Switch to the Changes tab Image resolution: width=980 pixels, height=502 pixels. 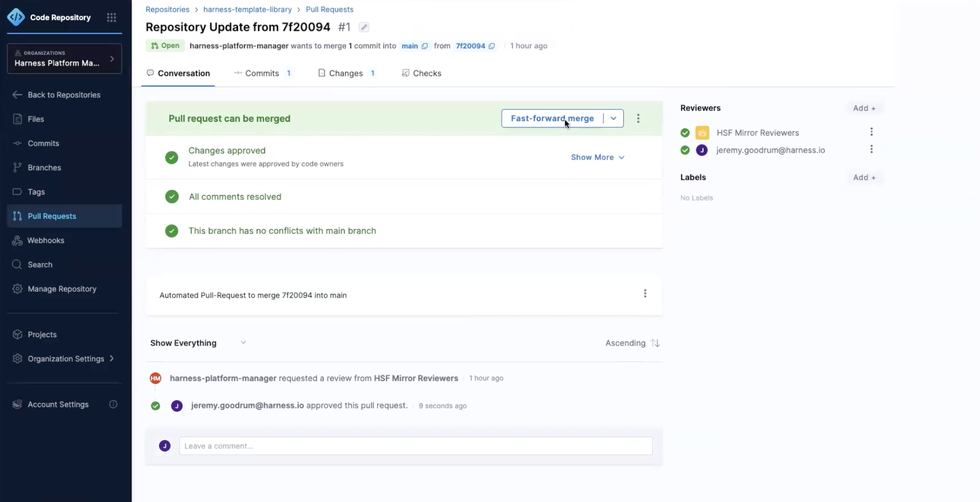click(346, 73)
